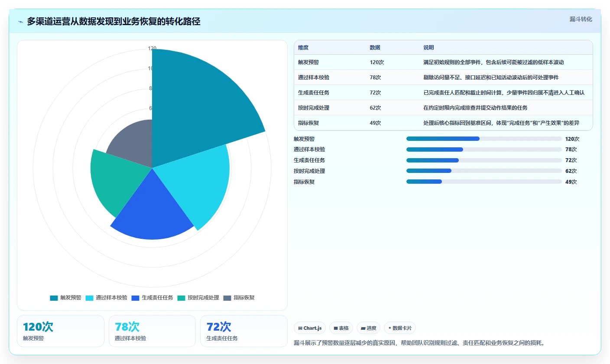The width and height of the screenshot is (610, 364).
Task: Open the 72次 生成责任任务 data card
Action: click(243, 331)
